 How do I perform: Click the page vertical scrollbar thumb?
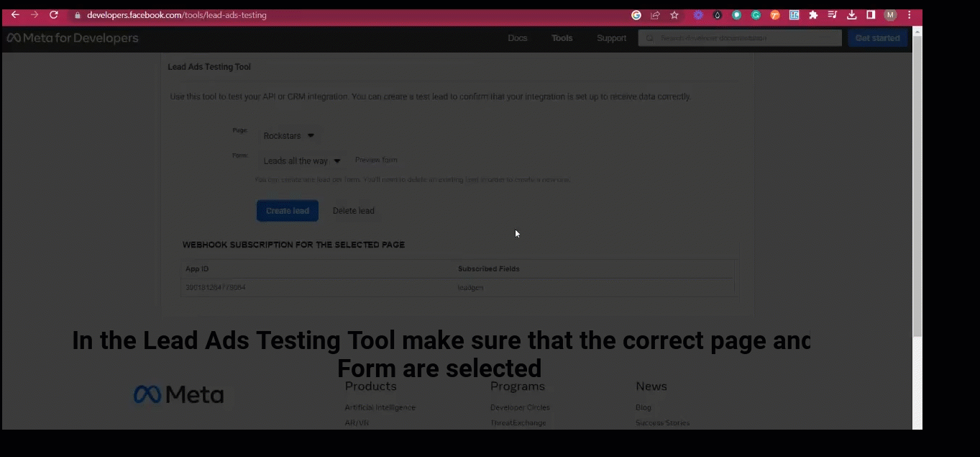point(917,186)
